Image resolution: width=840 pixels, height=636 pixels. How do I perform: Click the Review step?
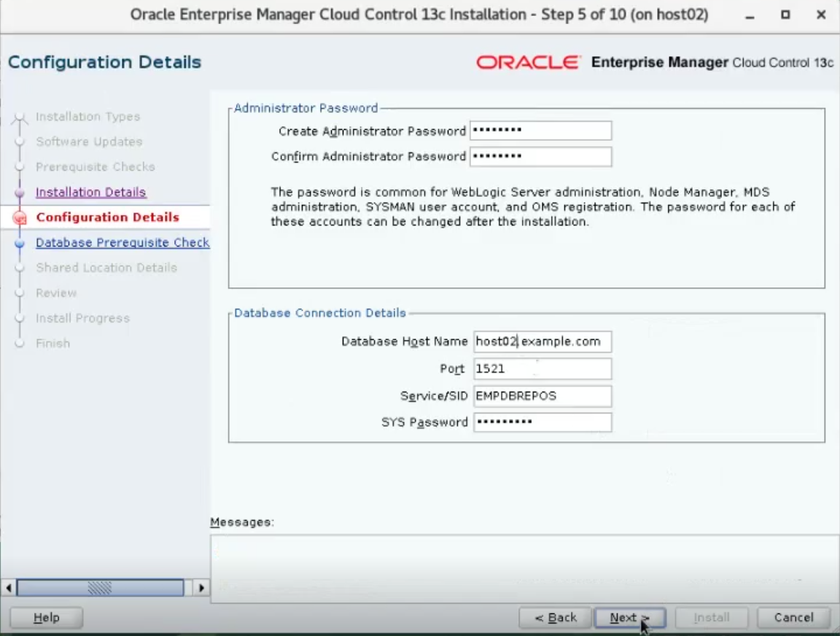point(56,292)
